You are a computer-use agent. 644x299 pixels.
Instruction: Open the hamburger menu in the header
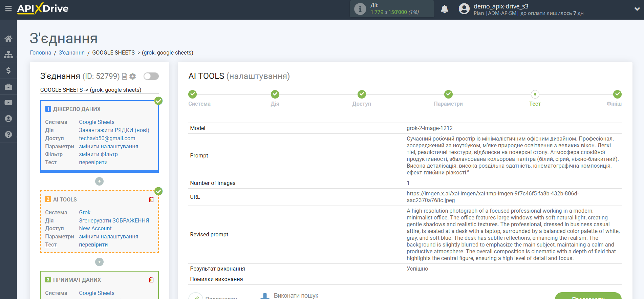(8, 8)
